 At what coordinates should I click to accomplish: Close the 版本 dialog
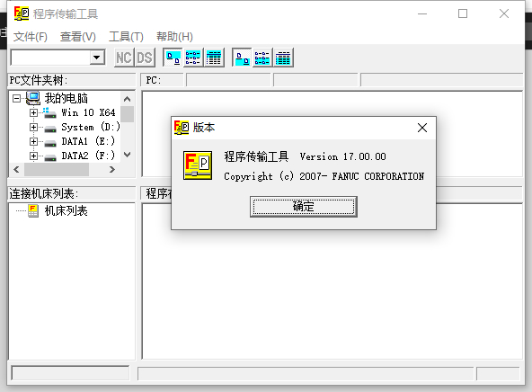422,128
